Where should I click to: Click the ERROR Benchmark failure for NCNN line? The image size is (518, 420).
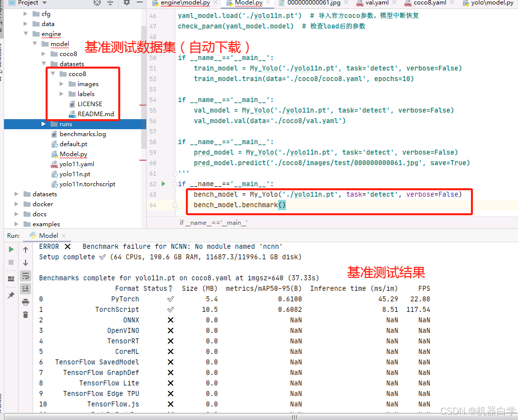coord(160,247)
